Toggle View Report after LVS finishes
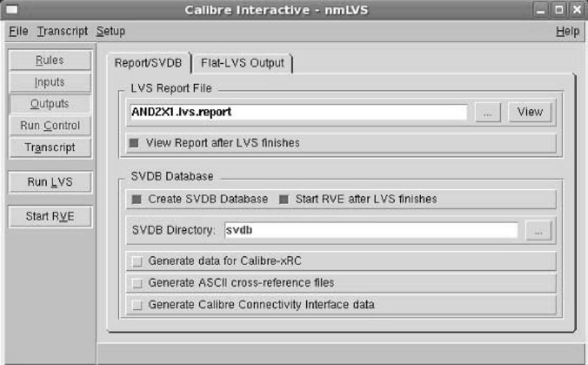Screen dimensions: 588x365 click(x=134, y=143)
